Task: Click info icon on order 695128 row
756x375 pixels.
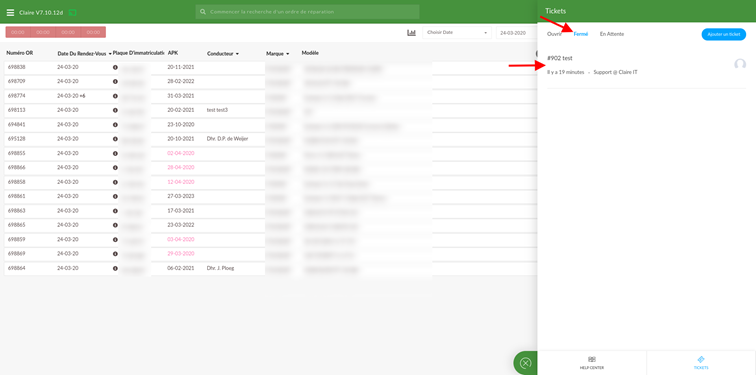Action: [x=115, y=139]
